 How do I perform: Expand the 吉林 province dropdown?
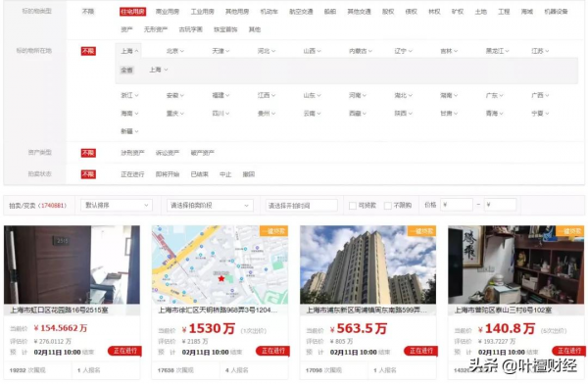449,51
